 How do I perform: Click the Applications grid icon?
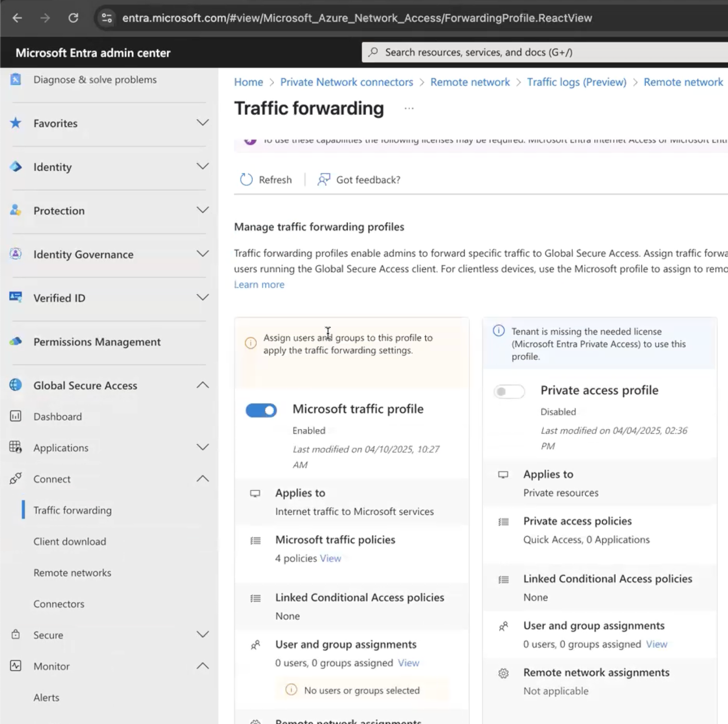pyautogui.click(x=16, y=447)
